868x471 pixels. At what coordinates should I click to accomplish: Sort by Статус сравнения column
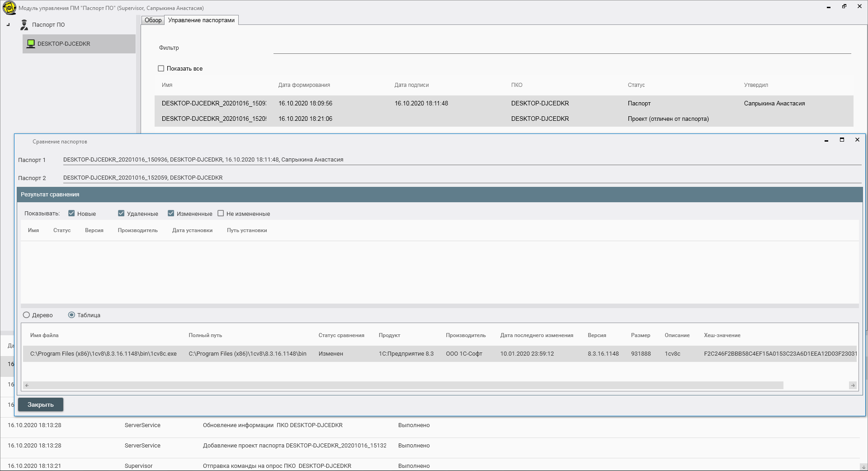[341, 335]
